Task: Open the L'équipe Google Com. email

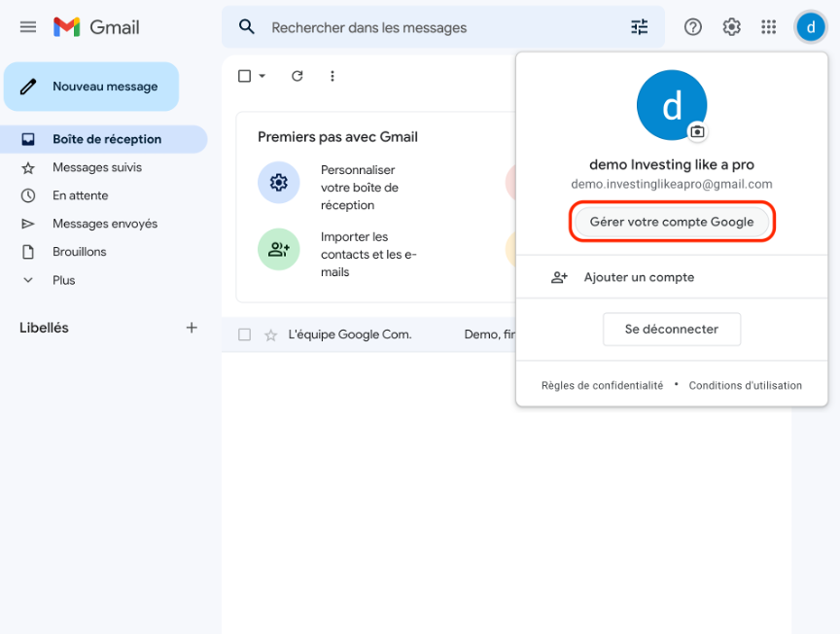Action: click(369, 335)
